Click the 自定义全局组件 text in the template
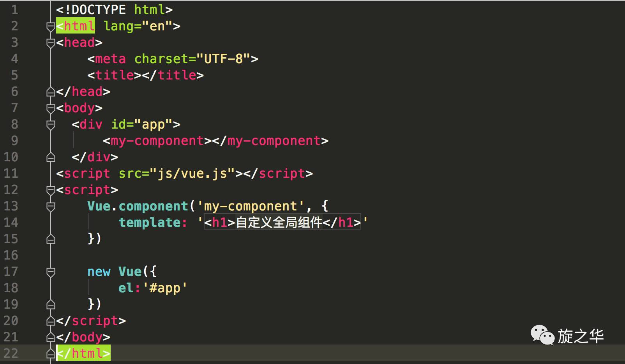 [279, 223]
